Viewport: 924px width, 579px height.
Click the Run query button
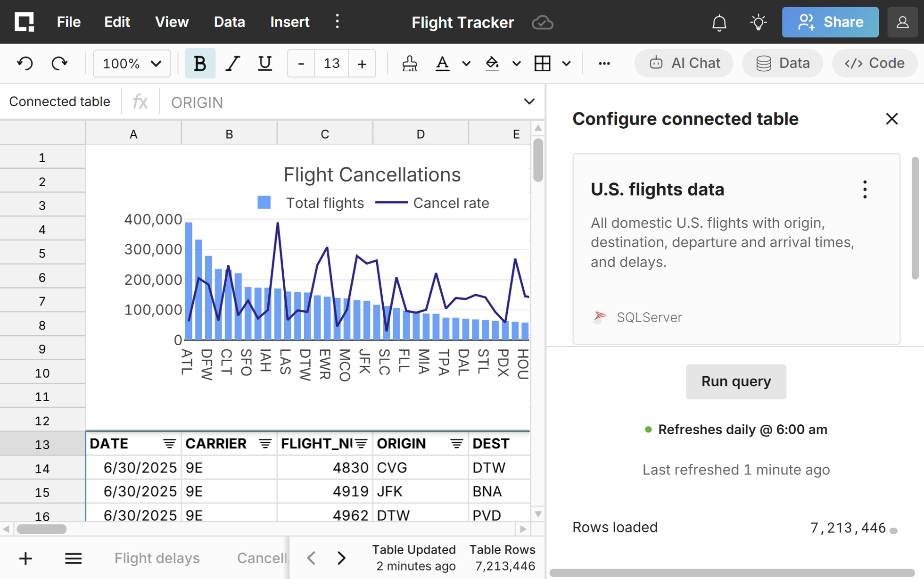pos(735,381)
